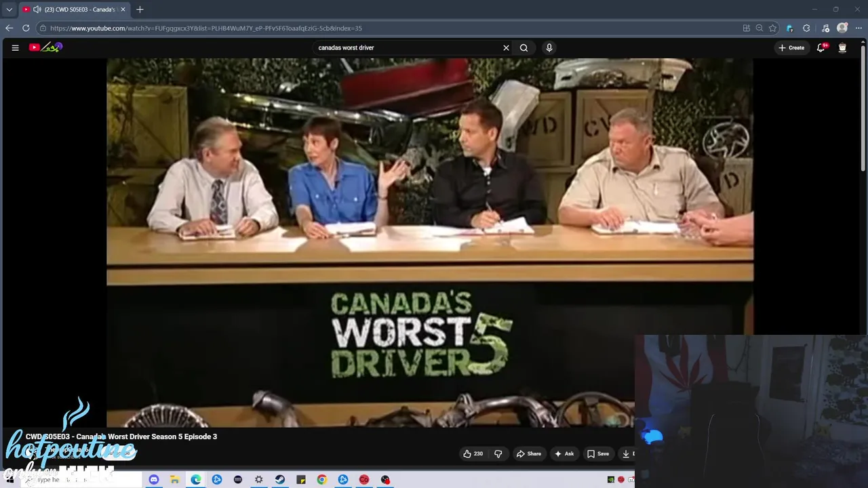Expand the tab search dropdown arrow
The image size is (868, 488).
(x=9, y=9)
